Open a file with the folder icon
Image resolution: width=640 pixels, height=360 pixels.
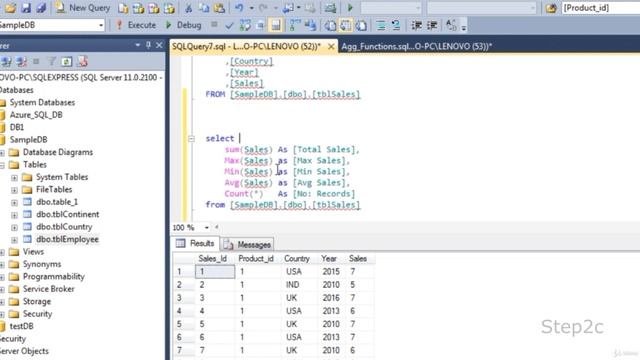[10, 8]
